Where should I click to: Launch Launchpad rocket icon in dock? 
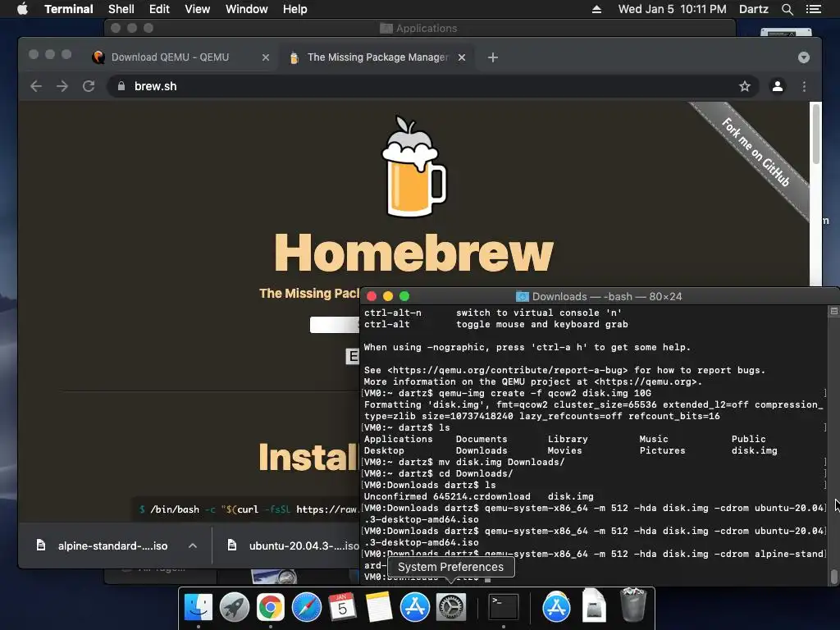[234, 607]
